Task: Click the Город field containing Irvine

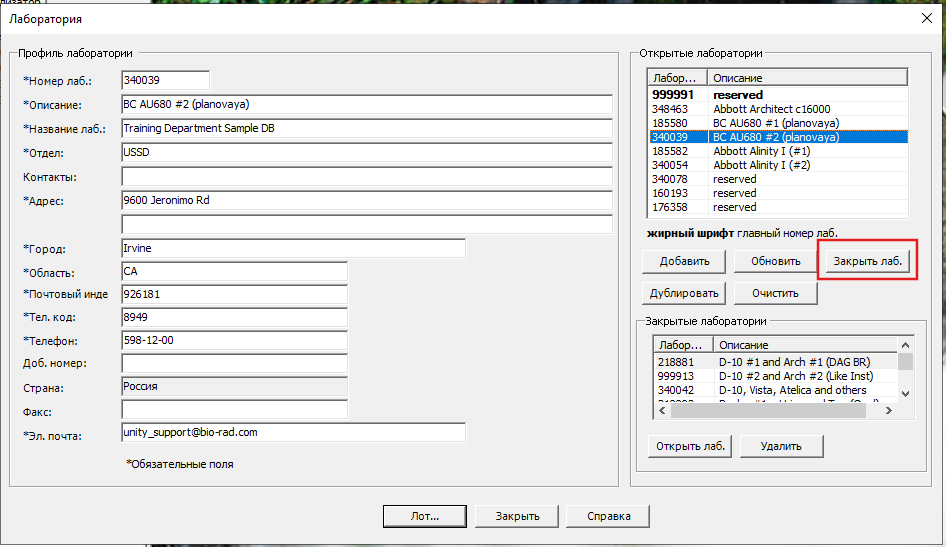Action: (293, 248)
